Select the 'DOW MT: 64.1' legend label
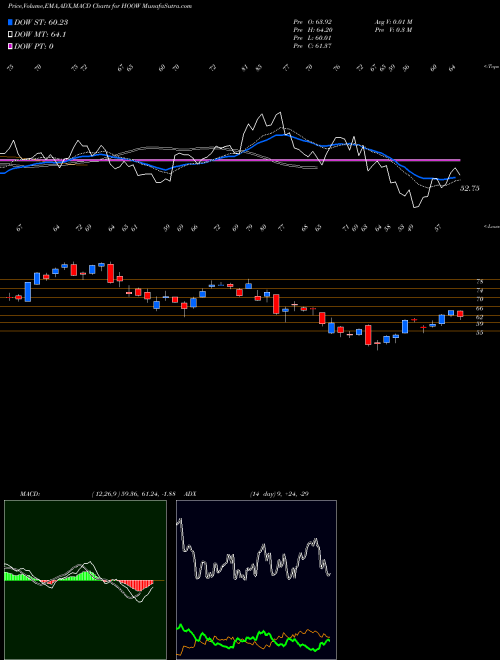 40,35
